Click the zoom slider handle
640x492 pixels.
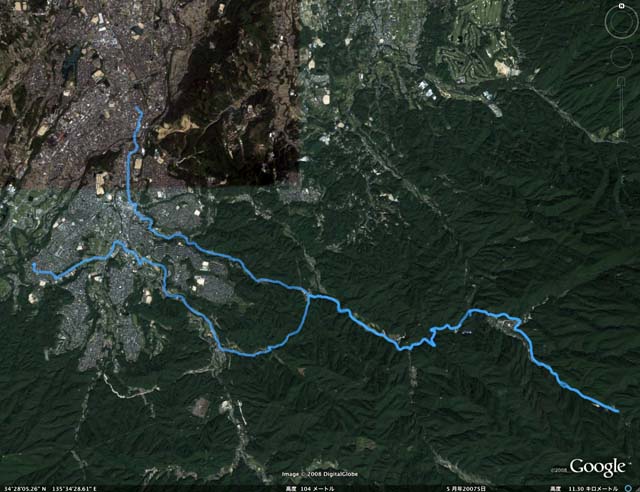[x=622, y=82]
